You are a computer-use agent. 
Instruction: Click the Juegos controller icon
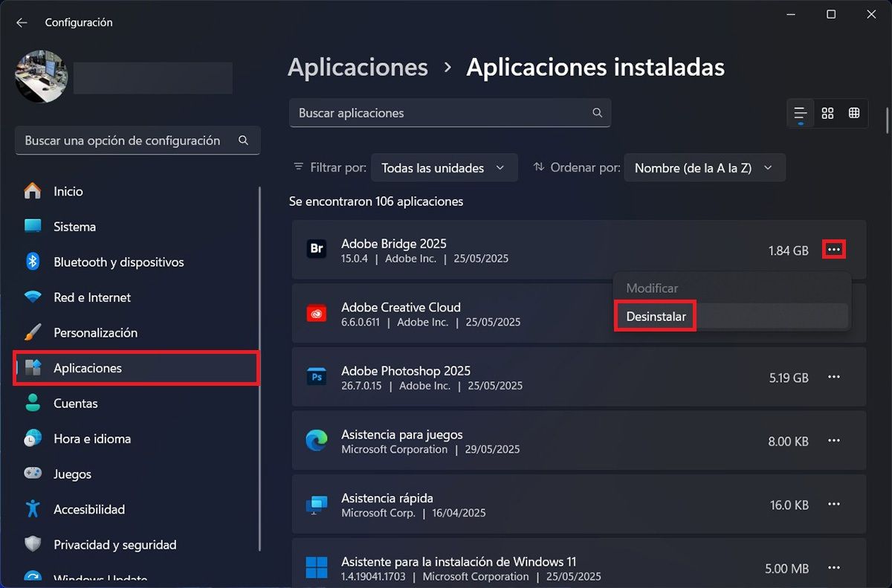point(33,474)
